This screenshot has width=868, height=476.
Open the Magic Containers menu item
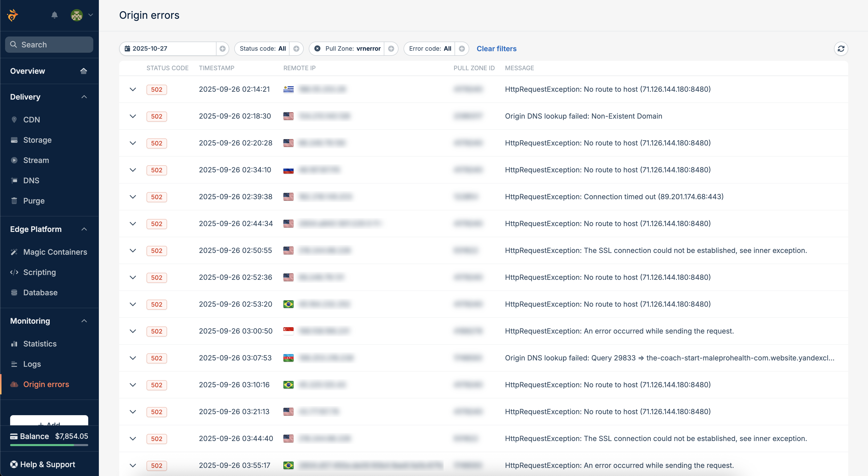pos(55,252)
